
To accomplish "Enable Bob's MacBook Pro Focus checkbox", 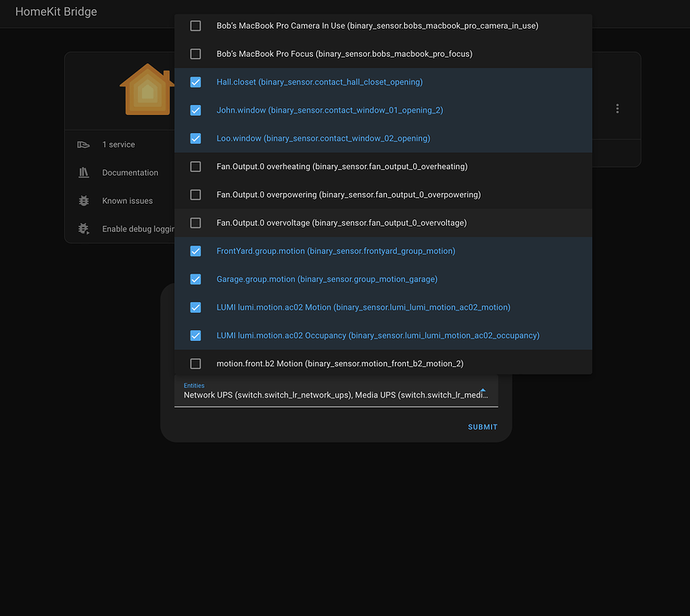I will [x=195, y=53].
